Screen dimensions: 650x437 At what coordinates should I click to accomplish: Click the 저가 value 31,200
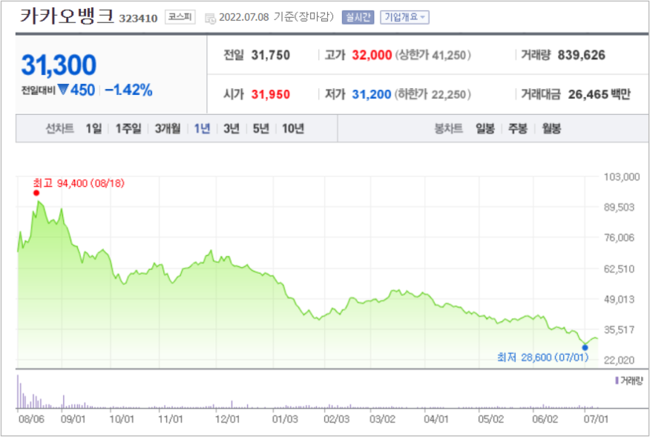[x=371, y=95]
